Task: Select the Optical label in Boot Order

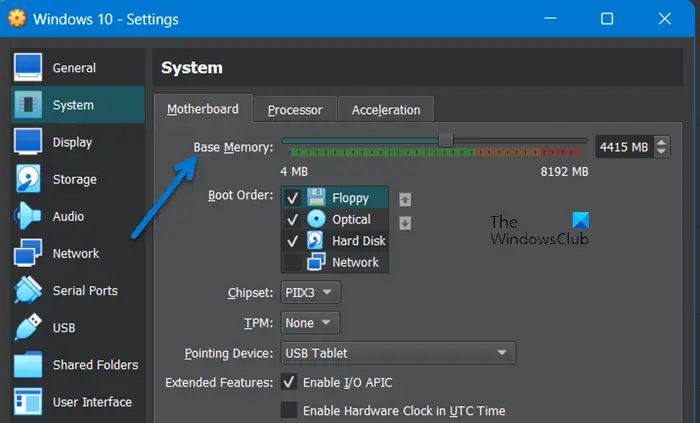Action: 351,219
